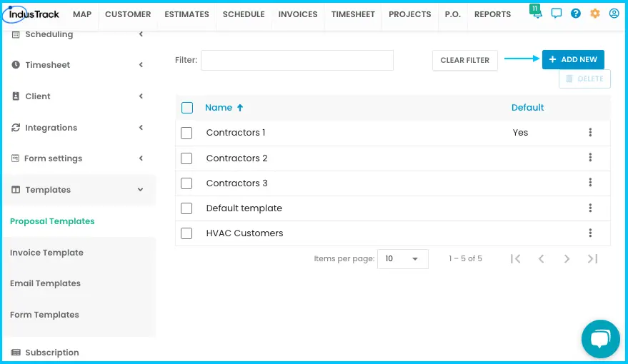
Task: Go to the last page of results
Action: pos(593,259)
